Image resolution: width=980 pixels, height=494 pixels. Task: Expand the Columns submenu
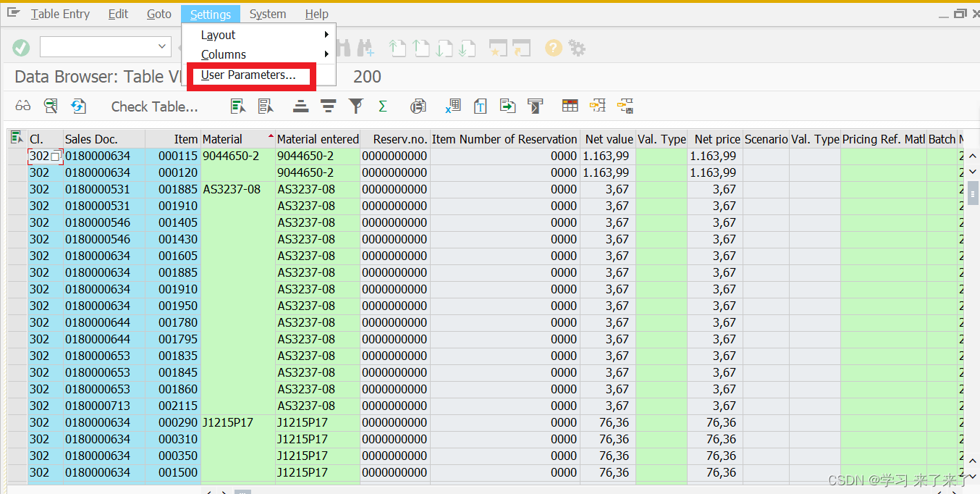click(259, 54)
